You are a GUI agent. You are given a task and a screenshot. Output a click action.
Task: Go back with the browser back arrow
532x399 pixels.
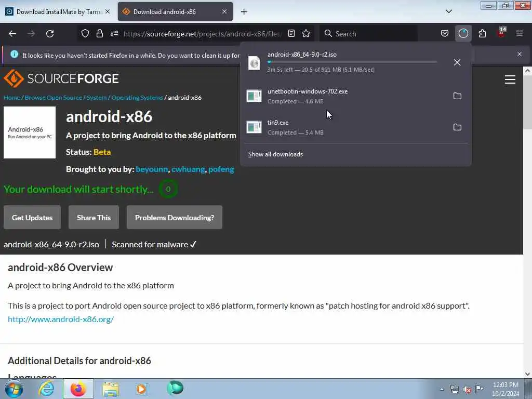tap(12, 34)
